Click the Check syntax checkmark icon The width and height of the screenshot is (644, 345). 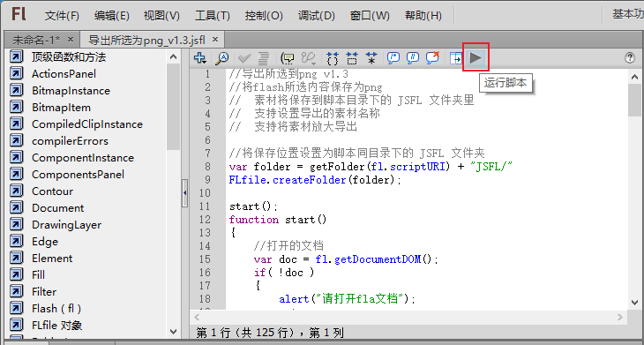pyautogui.click(x=245, y=58)
